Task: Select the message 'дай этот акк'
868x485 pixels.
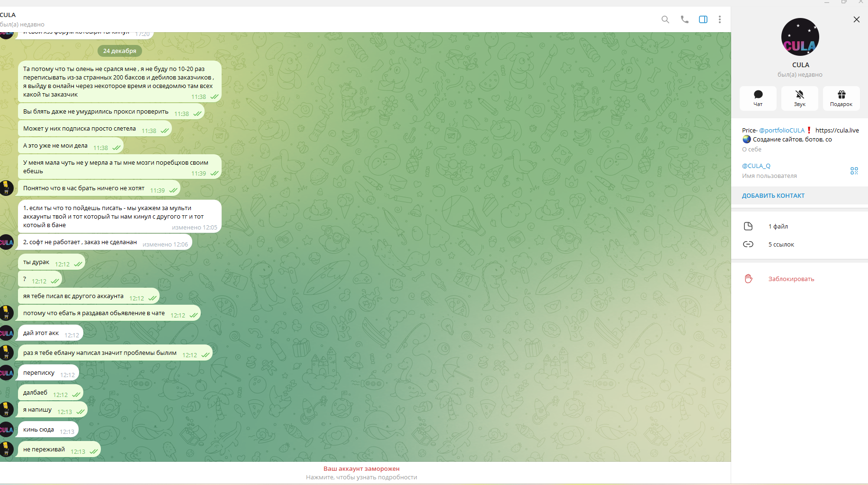Action: point(50,333)
